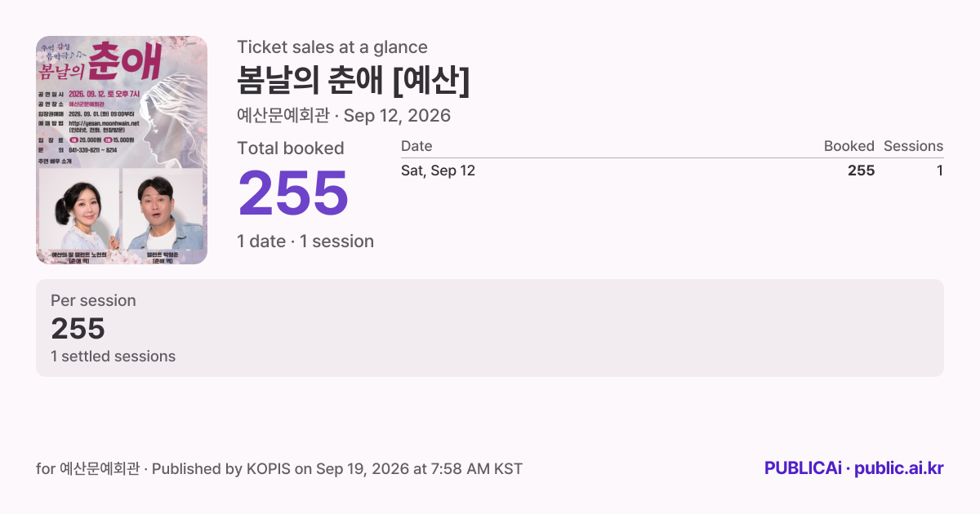The width and height of the screenshot is (980, 514).
Task: Open the PUBLICAi · public.ai.kr link
Action: [854, 468]
